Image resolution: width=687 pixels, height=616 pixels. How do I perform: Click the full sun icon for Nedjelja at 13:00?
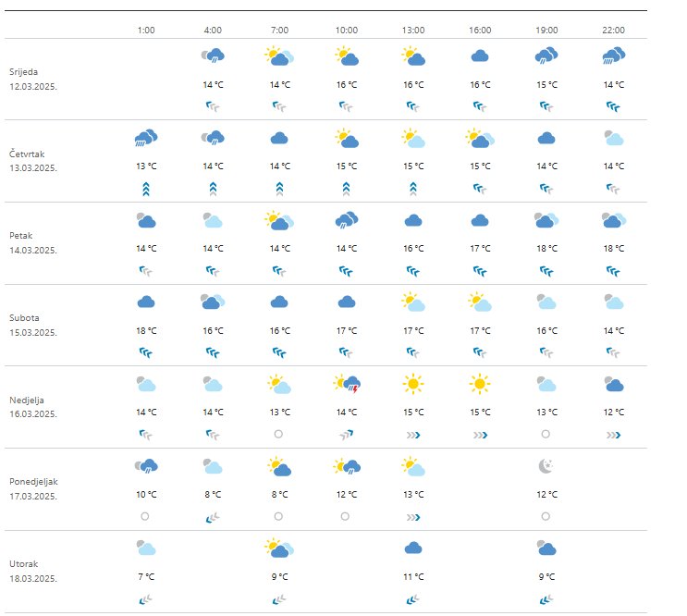tap(413, 384)
